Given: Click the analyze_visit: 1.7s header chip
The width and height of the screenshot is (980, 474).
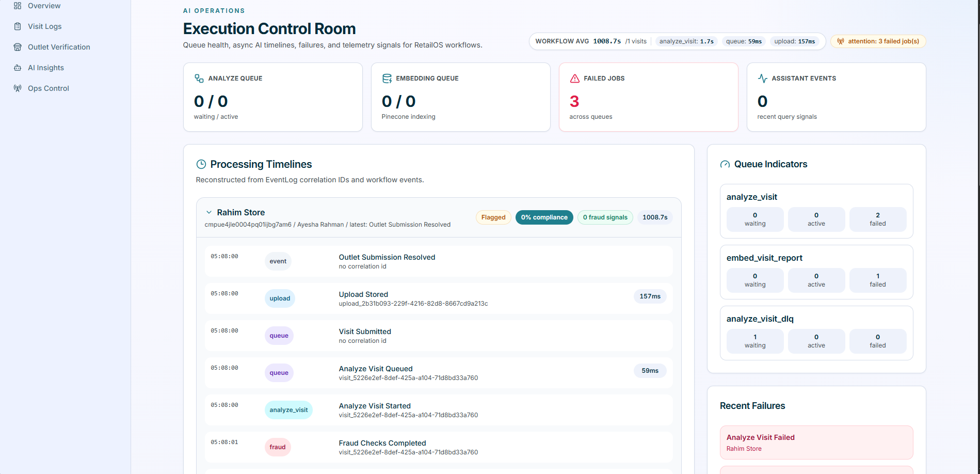Looking at the screenshot, I should click(x=686, y=41).
